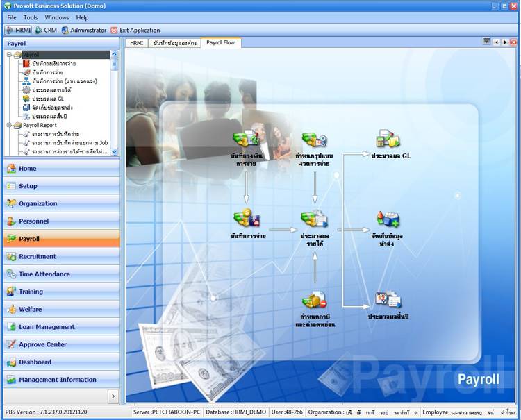Expand the navigation pane overflow chevron
This screenshot has height=420, width=521.
point(113,396)
